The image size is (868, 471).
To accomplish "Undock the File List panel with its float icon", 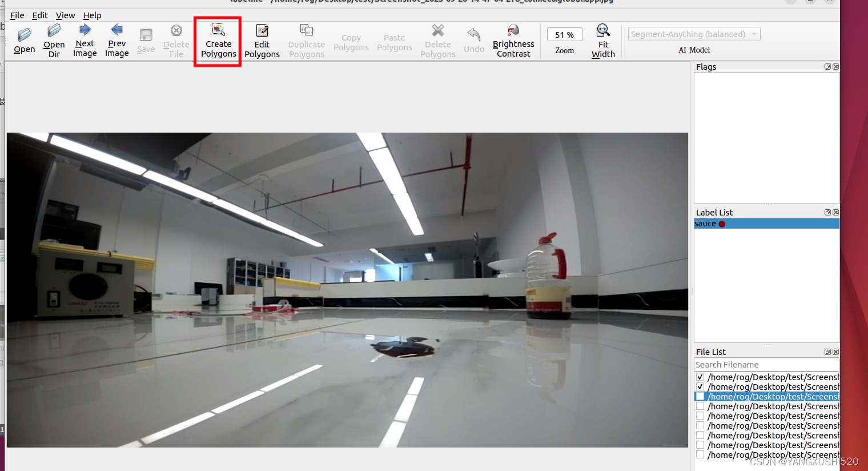I will pyautogui.click(x=827, y=352).
